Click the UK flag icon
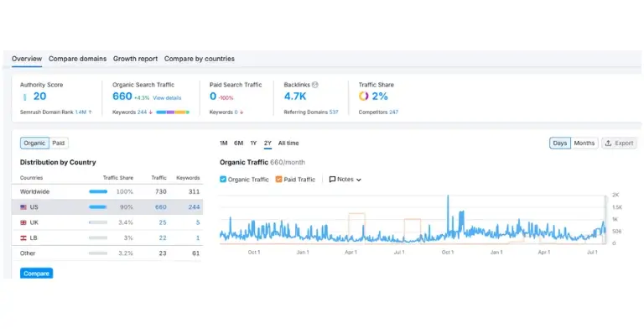 23,222
